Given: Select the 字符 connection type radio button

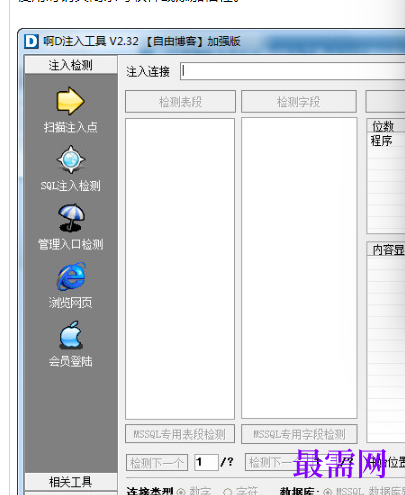Looking at the screenshot, I should point(228,492).
